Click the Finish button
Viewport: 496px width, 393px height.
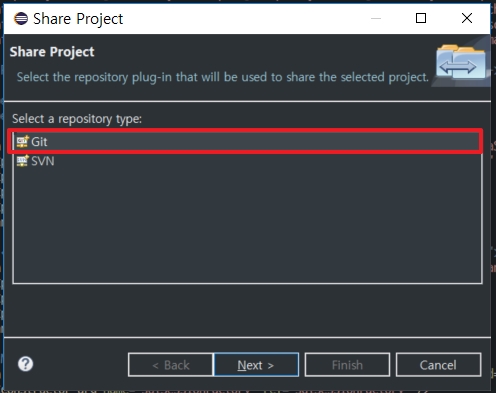tap(347, 365)
